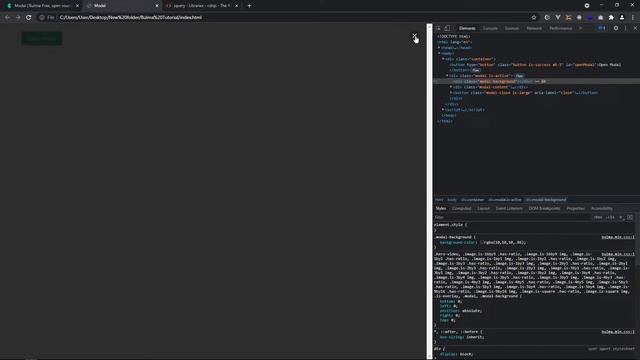Expand the head element in DOM tree

(x=439, y=48)
